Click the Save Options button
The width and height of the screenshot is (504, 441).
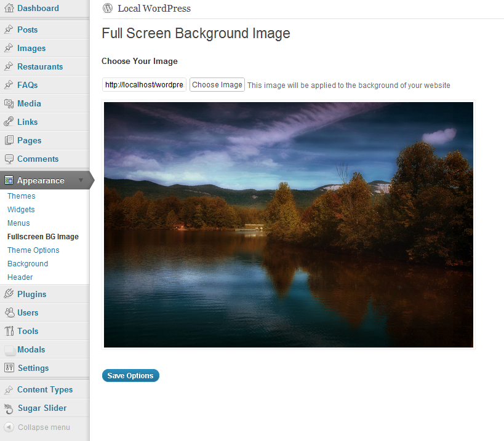130,375
